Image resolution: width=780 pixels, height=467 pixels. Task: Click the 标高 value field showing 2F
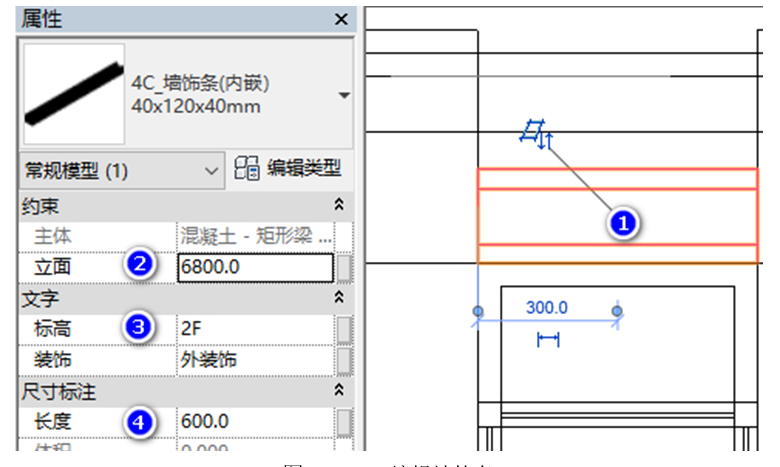pyautogui.click(x=254, y=329)
